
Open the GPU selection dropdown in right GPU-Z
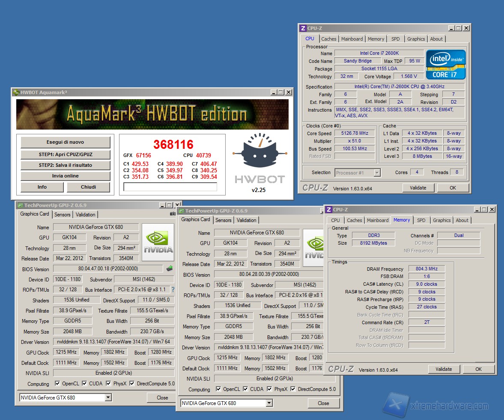[269, 403]
